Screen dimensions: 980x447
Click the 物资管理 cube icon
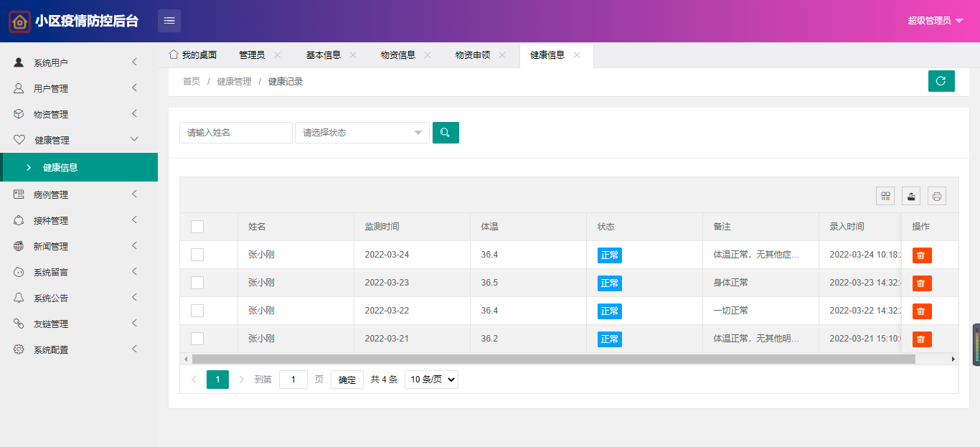(19, 114)
